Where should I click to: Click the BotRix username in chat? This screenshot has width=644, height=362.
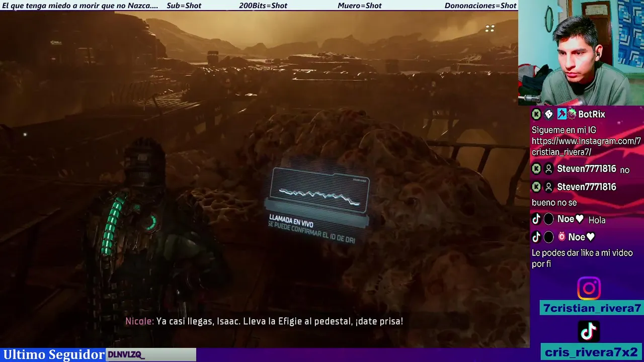[x=592, y=114]
